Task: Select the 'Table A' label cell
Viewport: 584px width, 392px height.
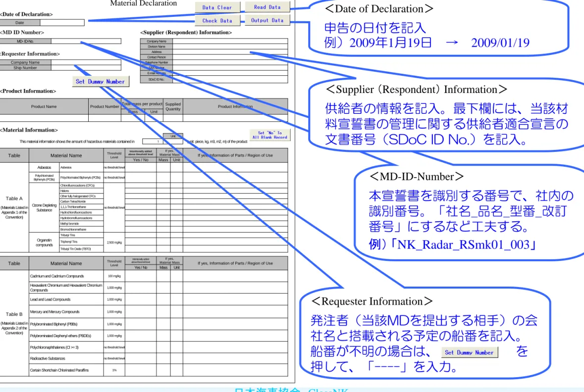Action: tap(14, 207)
